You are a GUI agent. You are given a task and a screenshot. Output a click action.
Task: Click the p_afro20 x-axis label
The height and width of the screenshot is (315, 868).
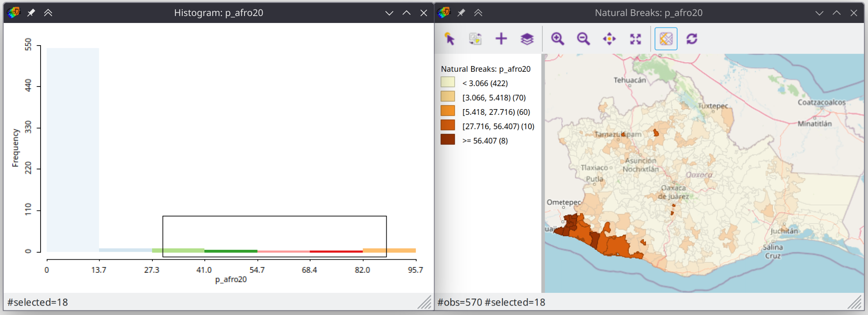coord(231,279)
